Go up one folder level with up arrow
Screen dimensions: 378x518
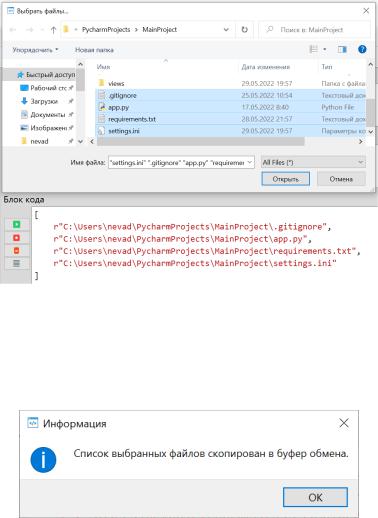click(53, 30)
